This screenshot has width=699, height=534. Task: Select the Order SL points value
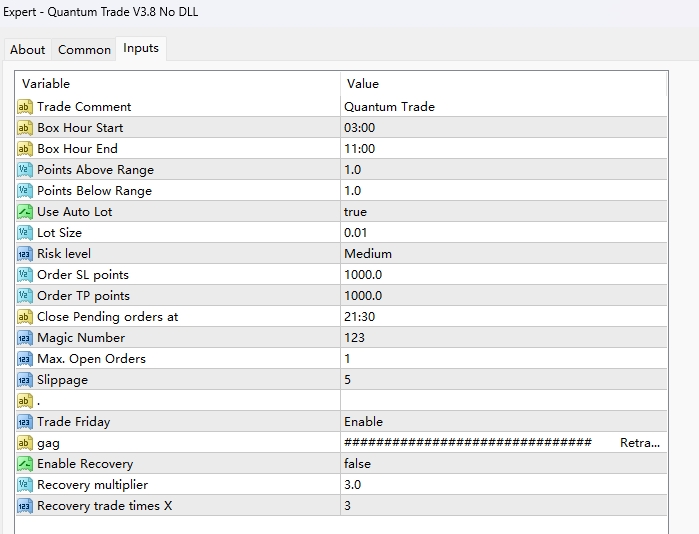point(363,275)
